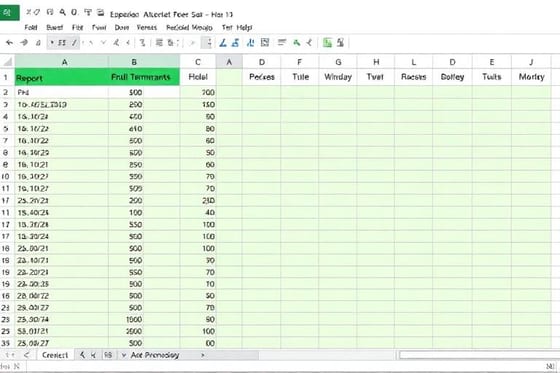
Task: Click the 'Frull Temmants' header cell
Action: [x=144, y=77]
